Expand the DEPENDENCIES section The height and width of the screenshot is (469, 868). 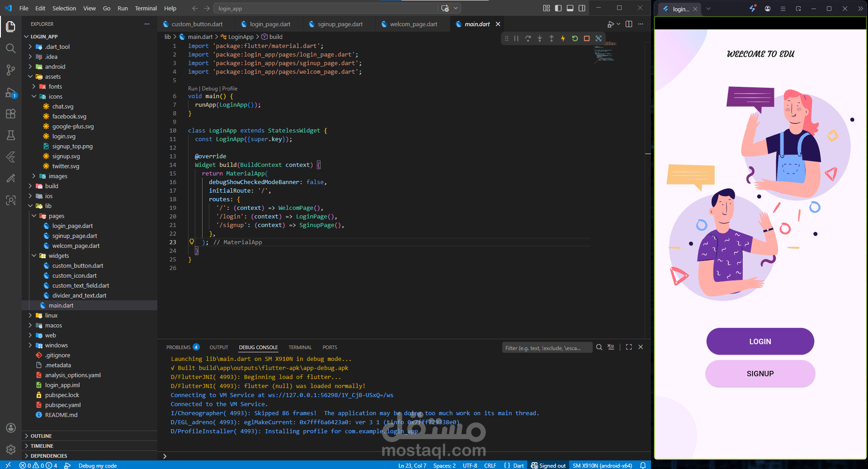coord(49,456)
